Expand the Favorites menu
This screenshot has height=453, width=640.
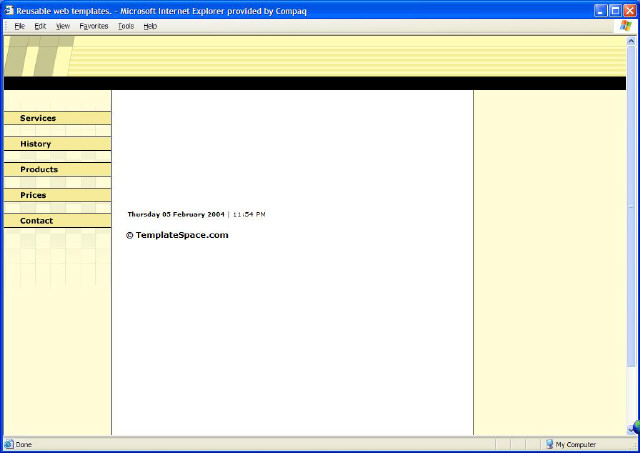coord(94,26)
